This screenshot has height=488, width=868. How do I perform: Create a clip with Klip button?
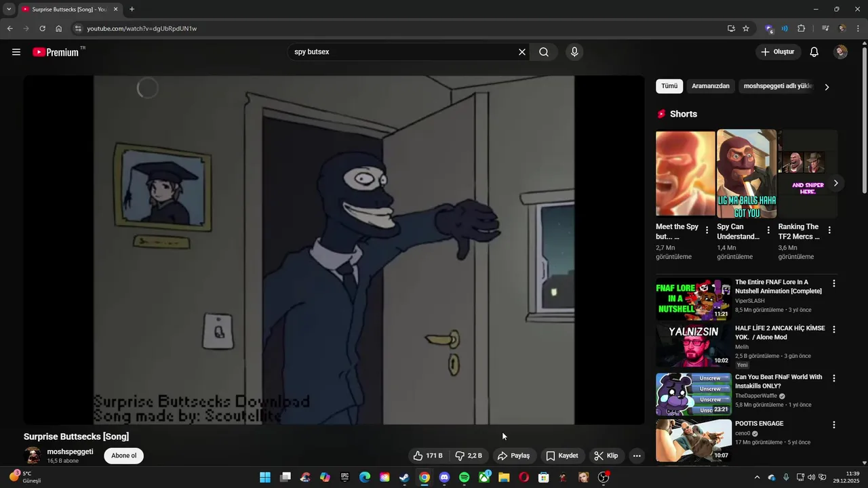606,455
